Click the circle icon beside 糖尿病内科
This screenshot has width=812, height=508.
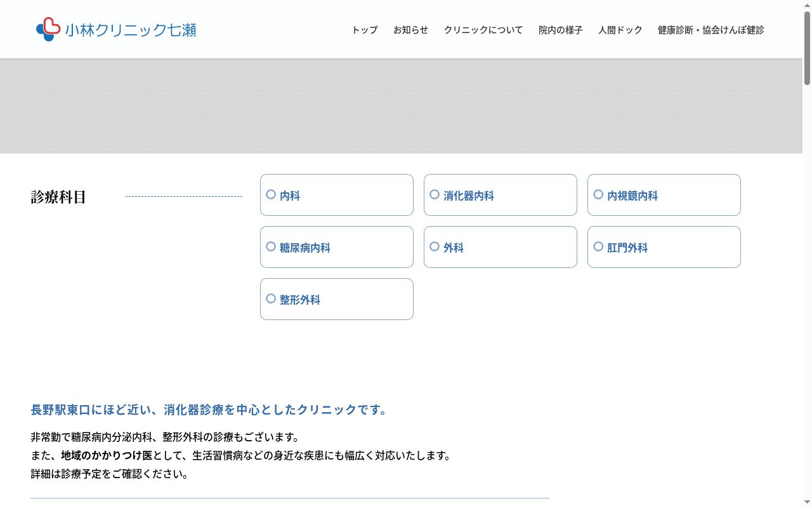click(271, 246)
